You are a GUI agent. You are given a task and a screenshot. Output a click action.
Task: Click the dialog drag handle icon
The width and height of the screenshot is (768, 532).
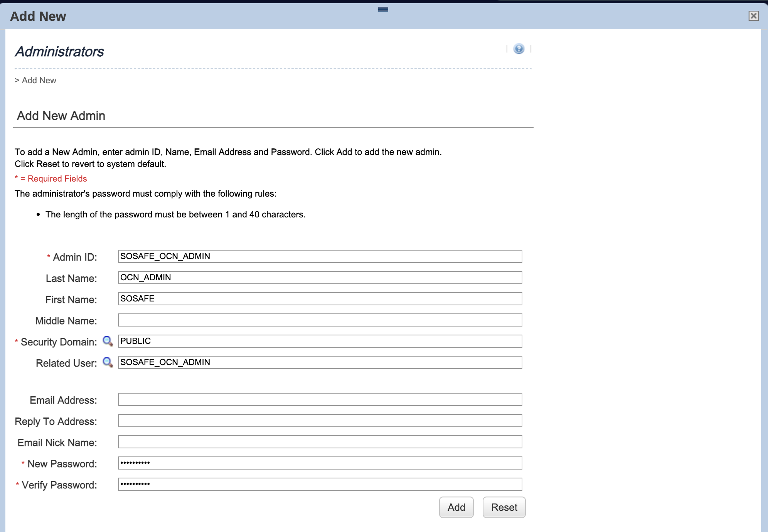[383, 10]
